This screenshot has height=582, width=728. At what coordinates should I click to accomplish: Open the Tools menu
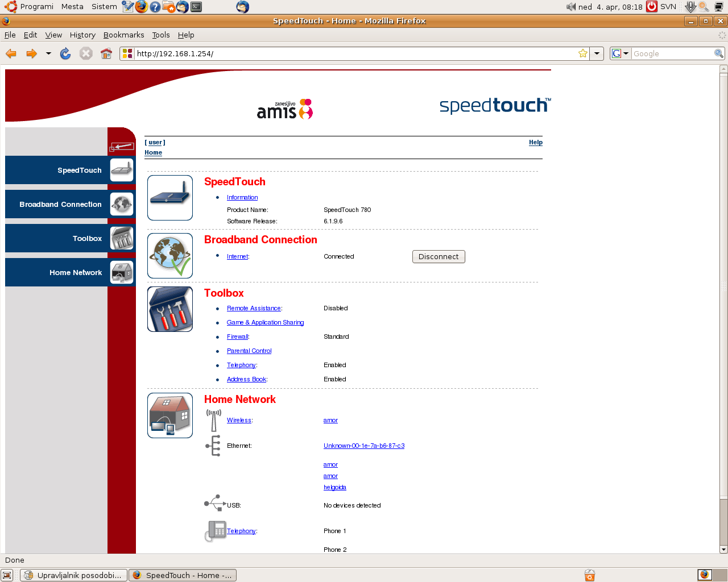pyautogui.click(x=160, y=35)
